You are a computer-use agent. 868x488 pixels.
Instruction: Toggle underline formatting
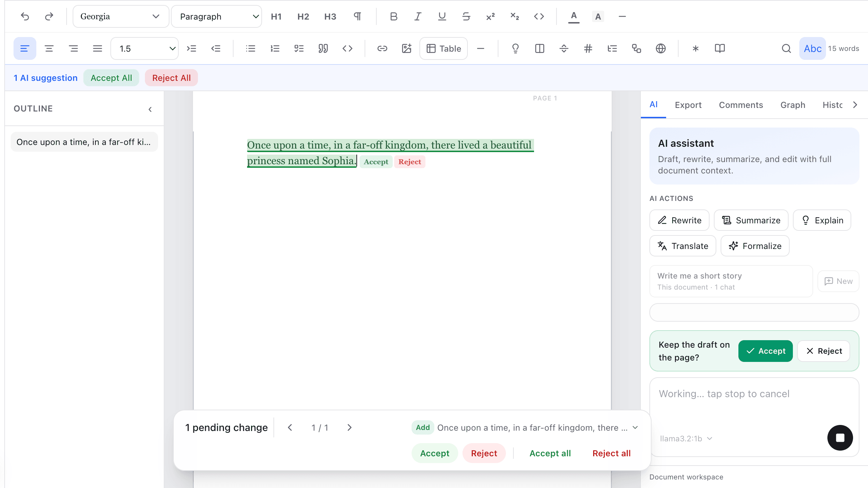[x=442, y=16]
